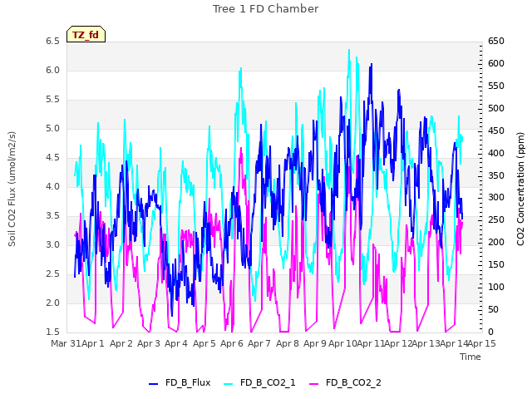Click the 50 right axis value
The image size is (532, 399).
(x=493, y=309)
